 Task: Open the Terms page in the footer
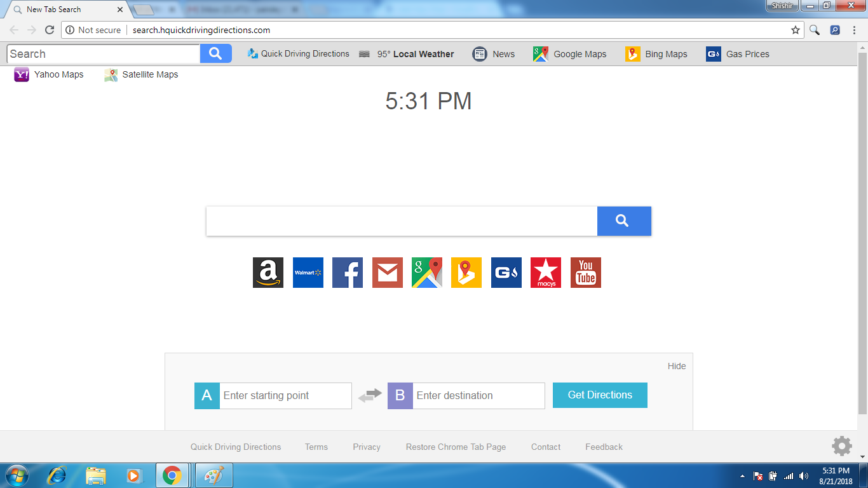coord(316,447)
